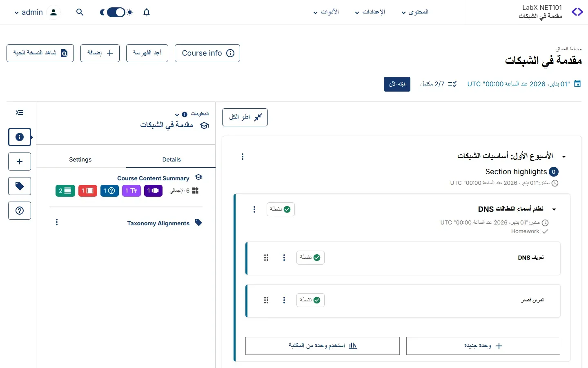Switch to the Details tab
Image resolution: width=588 pixels, height=368 pixels.
(x=171, y=159)
